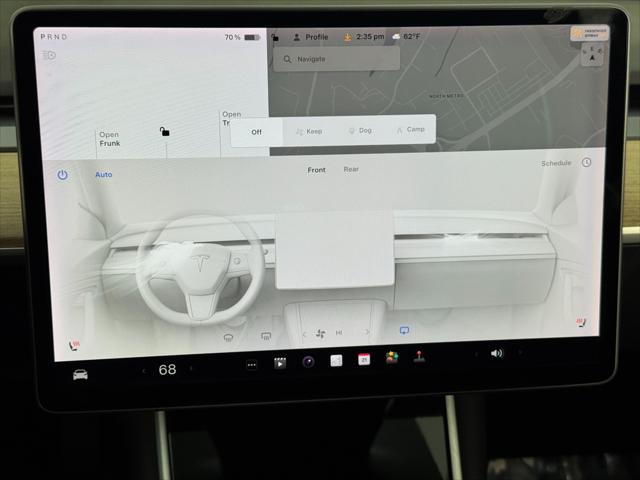This screenshot has width=640, height=480.
Task: Toggle the front windshield defrost
Action: (228, 338)
